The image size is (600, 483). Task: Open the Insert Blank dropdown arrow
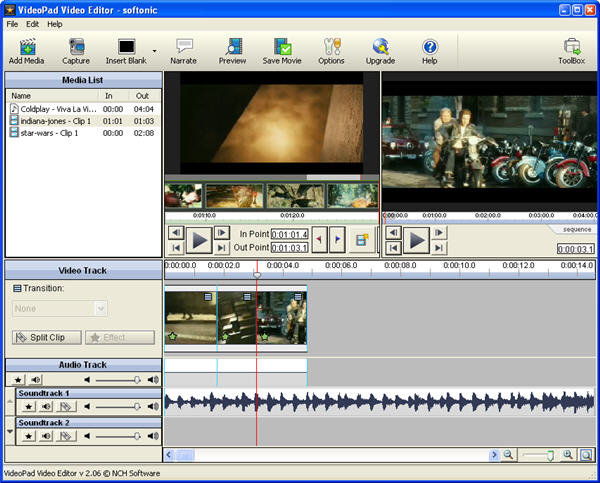[154, 49]
